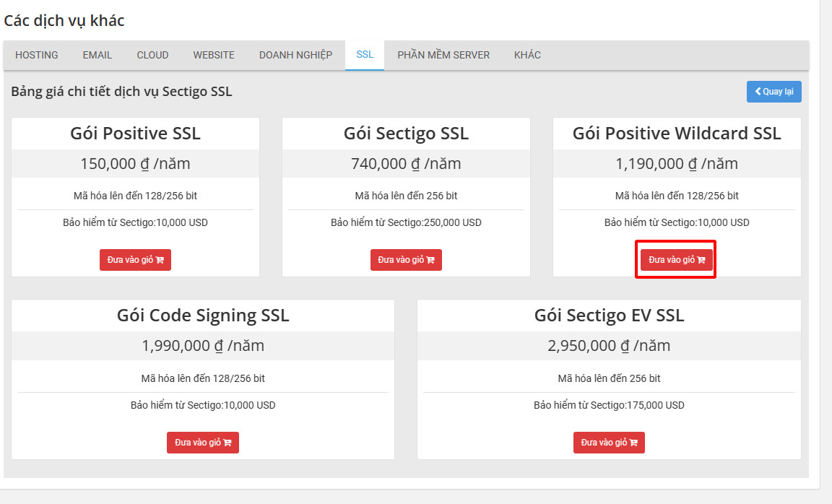The width and height of the screenshot is (832, 504).
Task: Open the KHÁC tab
Action: [527, 55]
